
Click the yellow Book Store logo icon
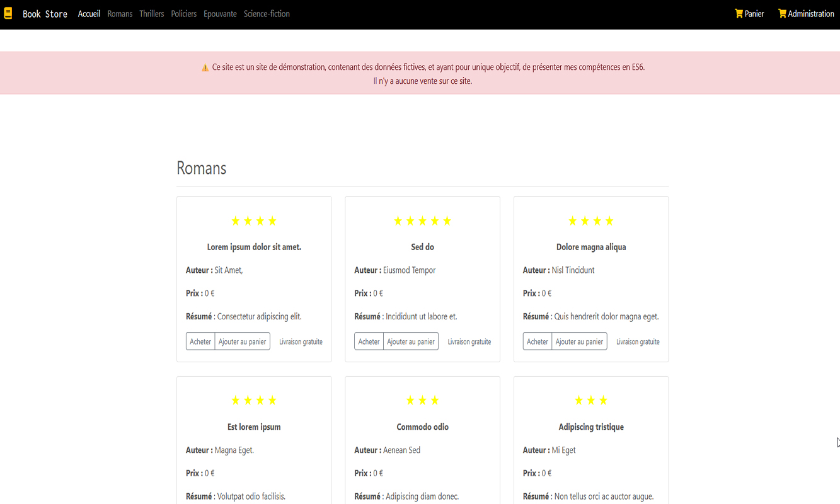(x=8, y=13)
